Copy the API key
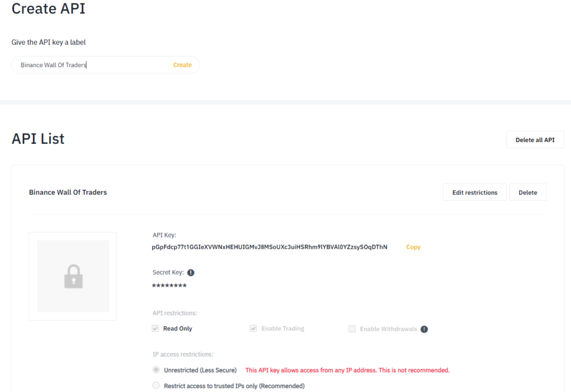Screen dimensions: 571x392 (x=413, y=246)
